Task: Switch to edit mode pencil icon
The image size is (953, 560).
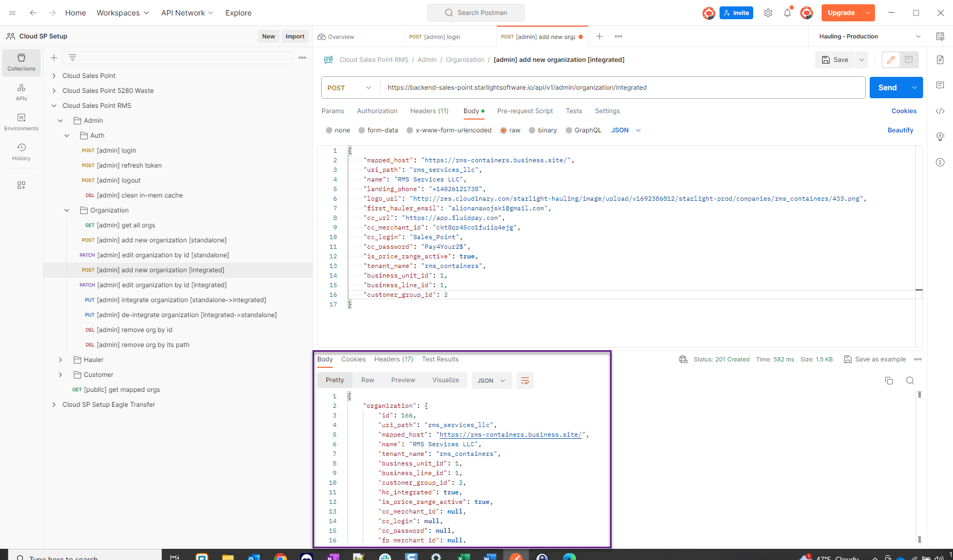Action: point(891,60)
